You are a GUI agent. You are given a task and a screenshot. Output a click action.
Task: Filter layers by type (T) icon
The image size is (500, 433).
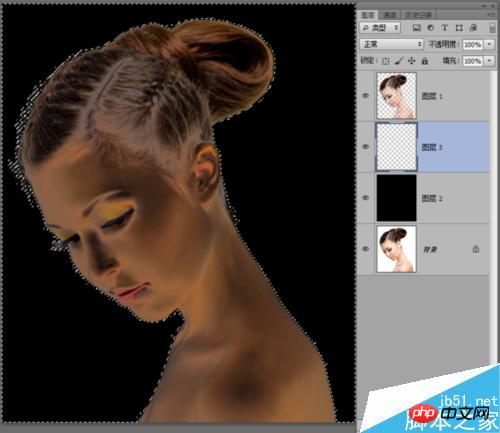pos(445,28)
